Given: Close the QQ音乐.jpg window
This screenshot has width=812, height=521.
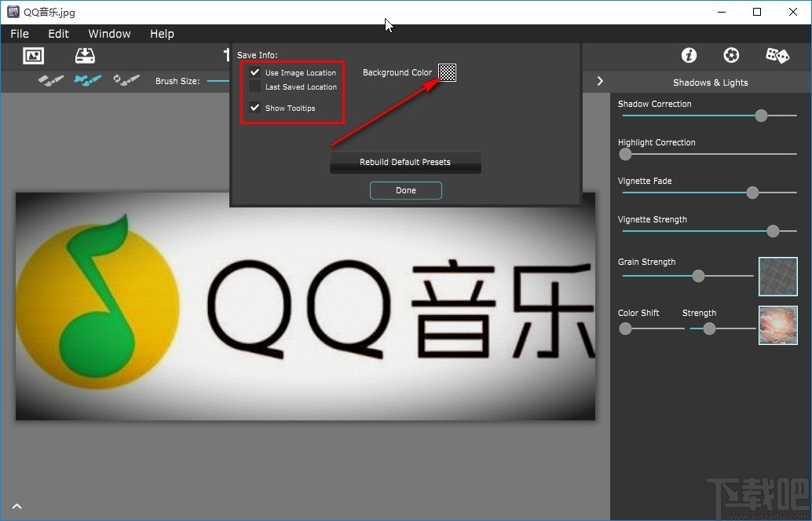Looking at the screenshot, I should (793, 12).
